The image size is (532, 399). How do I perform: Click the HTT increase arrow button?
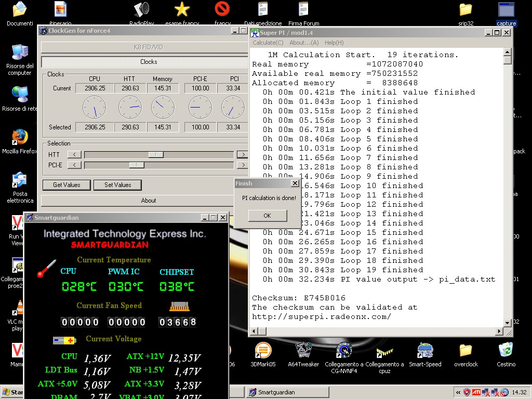242,155
